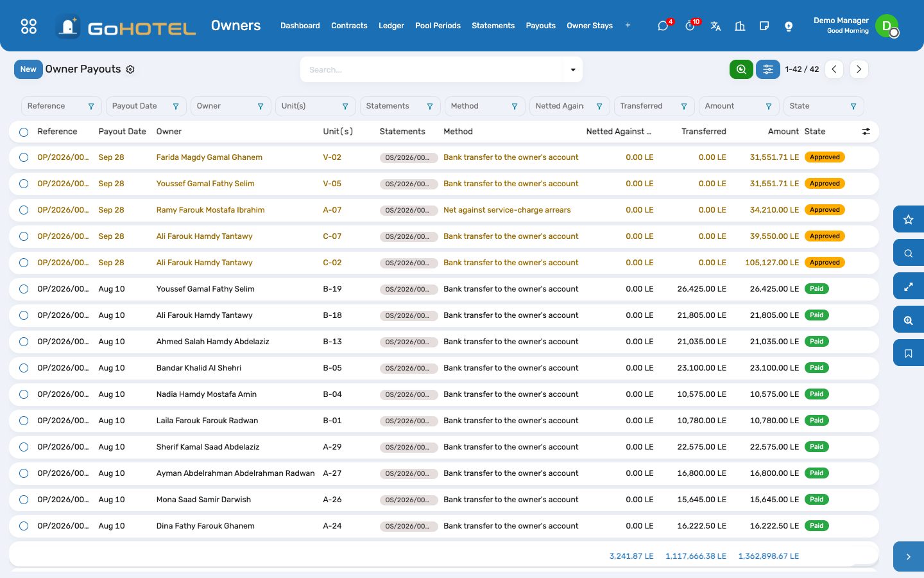Tick the checkbox for Bandar Khalid Al Shehri
Screen dimensions: 924x578
click(24, 368)
